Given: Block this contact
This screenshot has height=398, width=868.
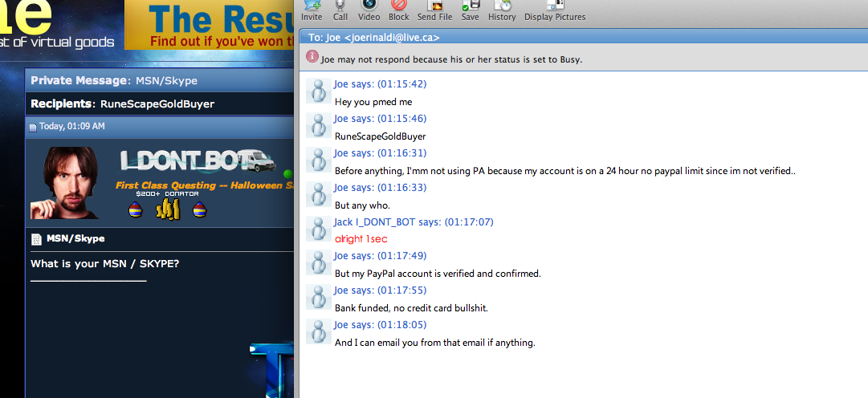Looking at the screenshot, I should click(398, 10).
